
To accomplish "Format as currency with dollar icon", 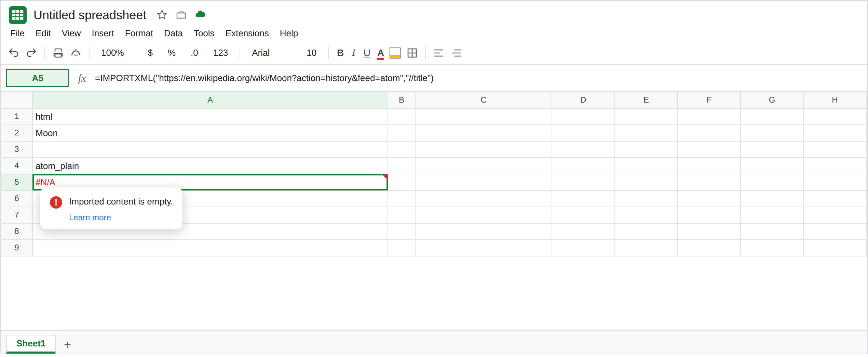I will coord(150,53).
